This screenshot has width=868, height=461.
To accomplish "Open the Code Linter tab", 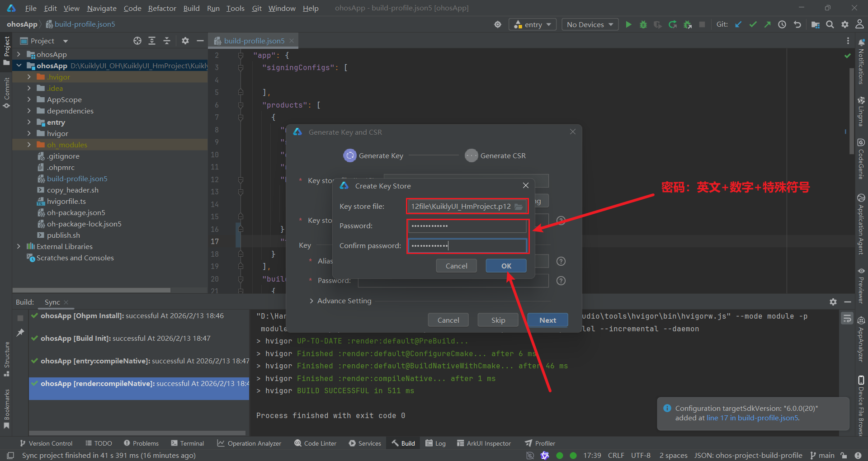I will coord(316,443).
